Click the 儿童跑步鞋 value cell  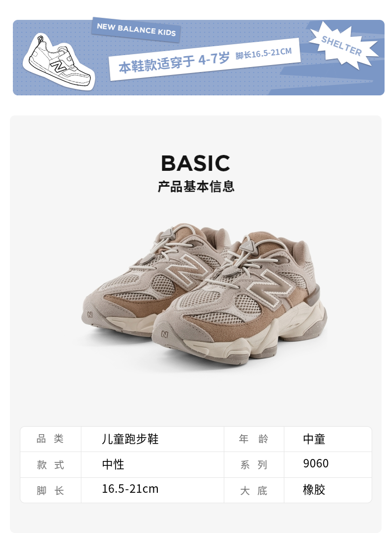(131, 439)
